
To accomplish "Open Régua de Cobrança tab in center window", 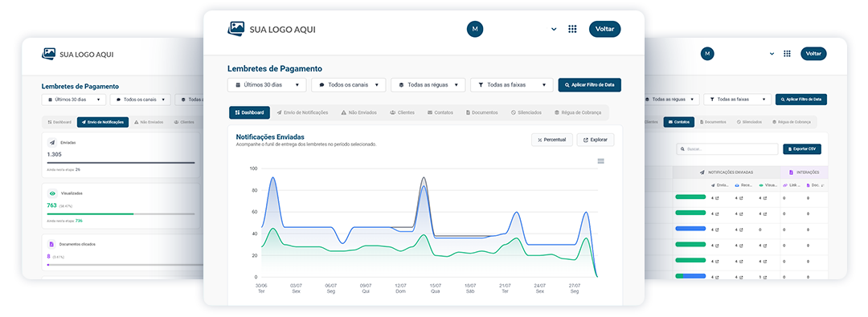I will [x=578, y=112].
